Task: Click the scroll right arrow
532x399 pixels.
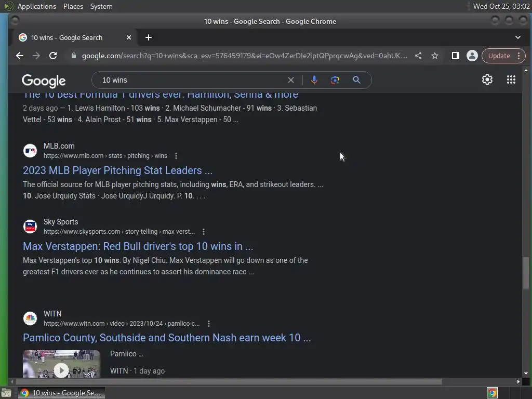Action: (518, 382)
